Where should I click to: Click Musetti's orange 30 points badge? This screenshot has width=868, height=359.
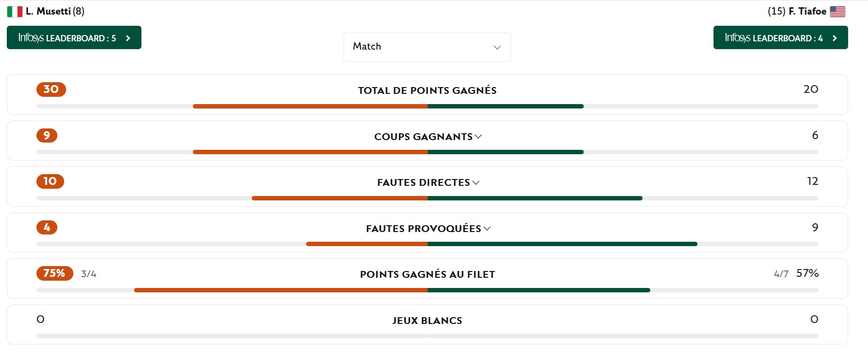(x=51, y=90)
